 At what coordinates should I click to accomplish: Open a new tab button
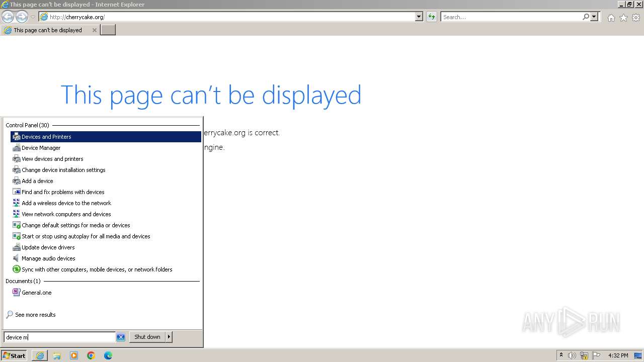click(108, 30)
